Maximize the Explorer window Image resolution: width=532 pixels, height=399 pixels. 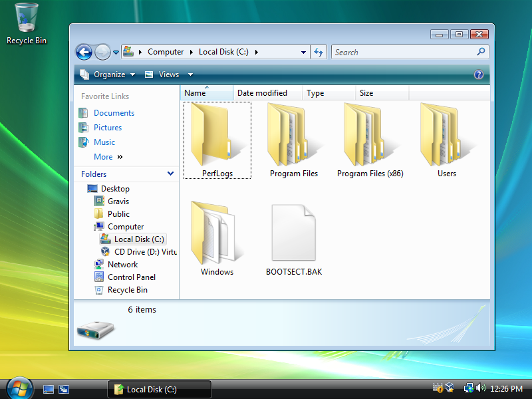[459, 35]
